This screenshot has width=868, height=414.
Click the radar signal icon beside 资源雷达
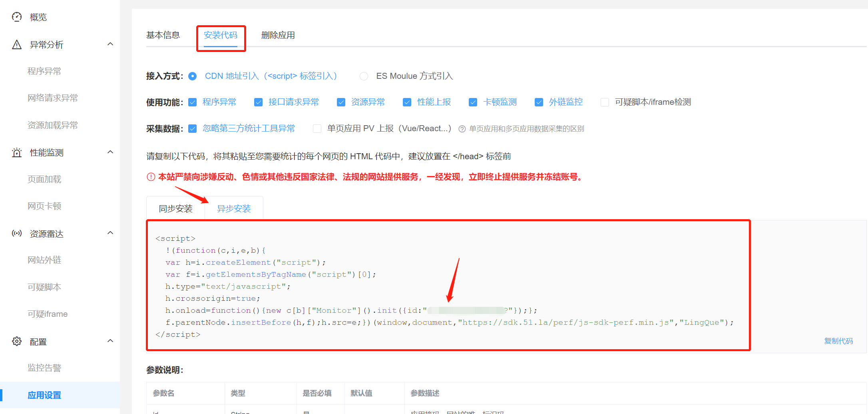tap(17, 233)
